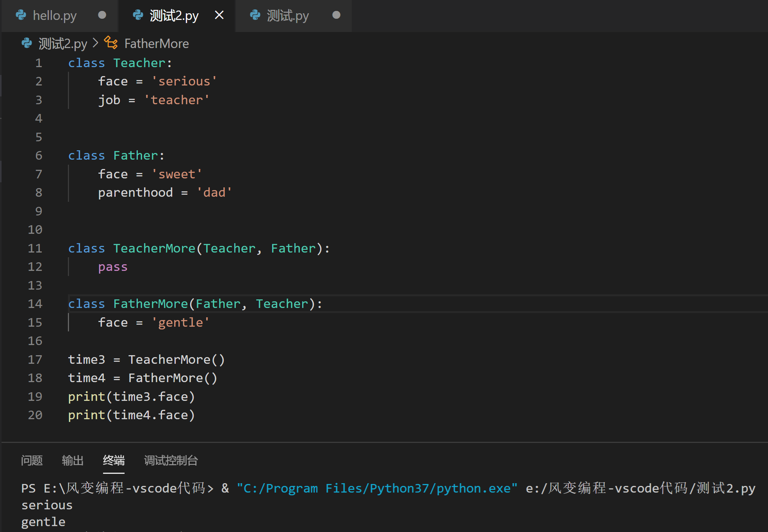Click the 'dad' string on line 8
768x532 pixels.
[214, 192]
